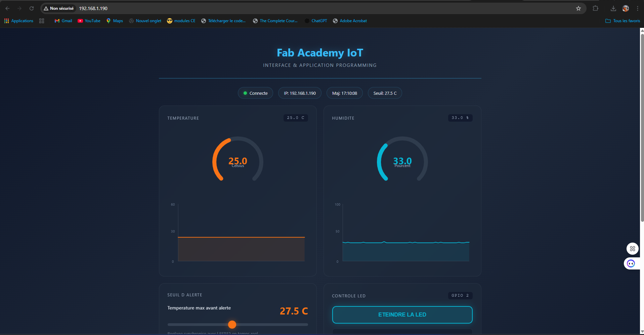Open the Maps bookmark
644x335 pixels.
pos(115,21)
